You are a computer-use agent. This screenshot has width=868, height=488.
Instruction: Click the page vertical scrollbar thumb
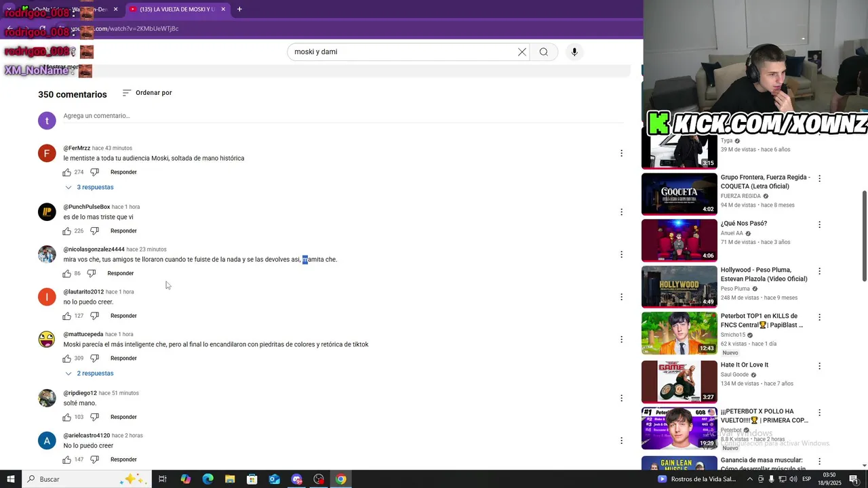pos(864,235)
